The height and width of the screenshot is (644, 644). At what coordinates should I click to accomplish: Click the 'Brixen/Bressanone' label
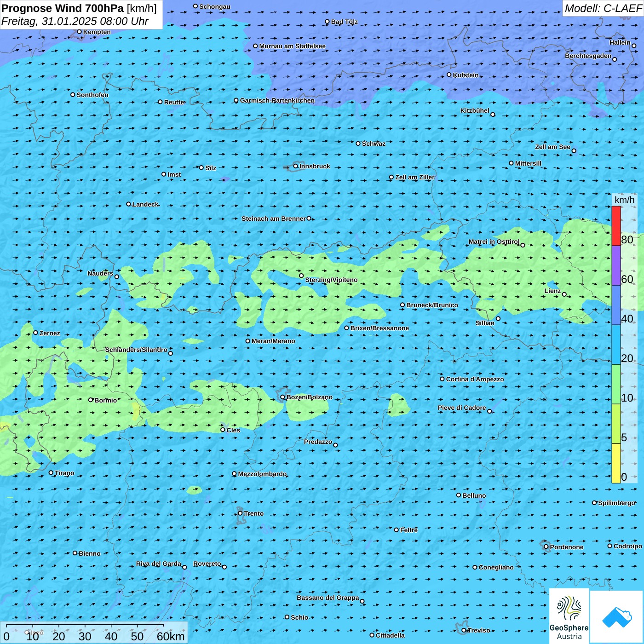pos(379,328)
